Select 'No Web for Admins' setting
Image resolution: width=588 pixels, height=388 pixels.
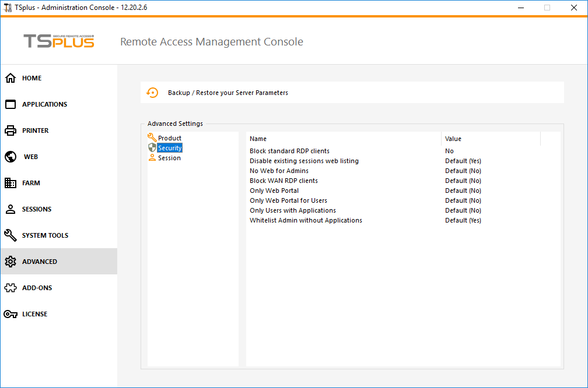coord(279,171)
